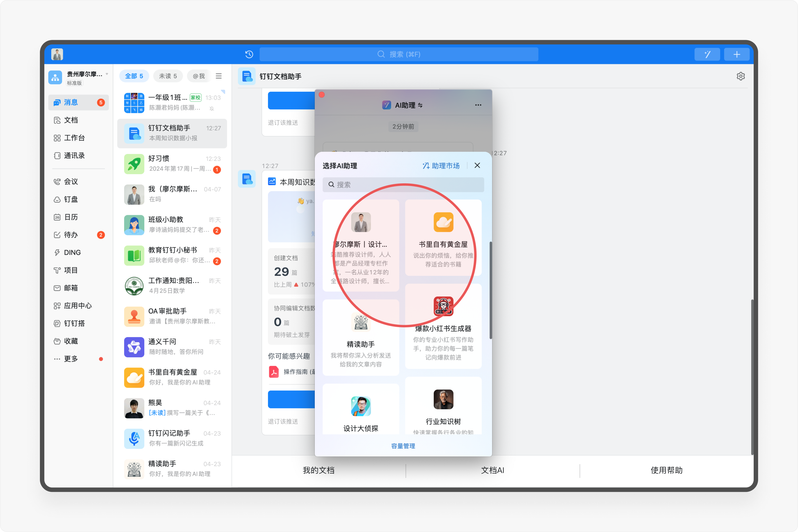Open 项目 in left sidebar
The width and height of the screenshot is (798, 532).
78,270
